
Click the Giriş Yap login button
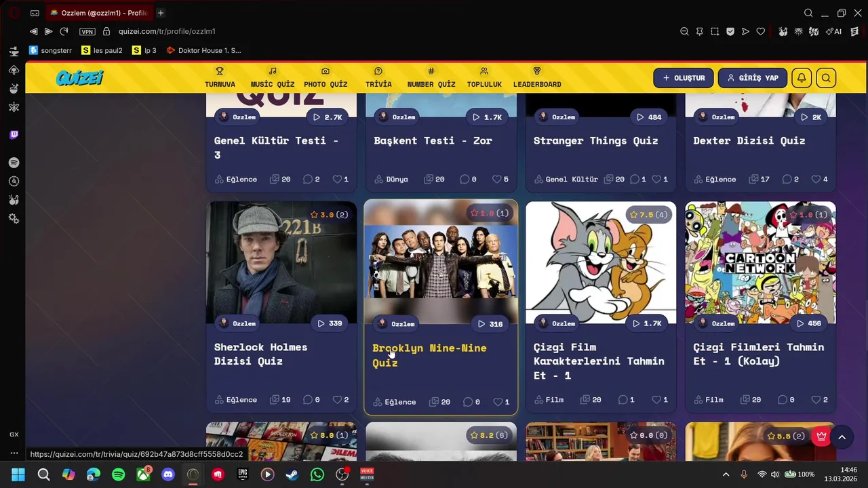(x=753, y=78)
